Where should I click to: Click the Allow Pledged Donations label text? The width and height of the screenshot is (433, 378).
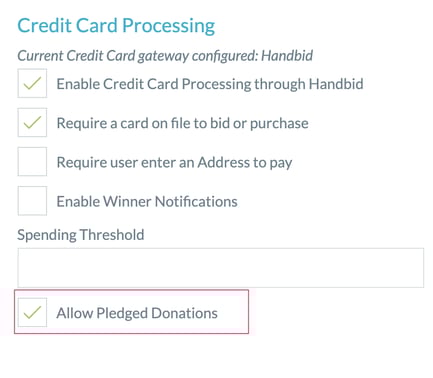[137, 313]
